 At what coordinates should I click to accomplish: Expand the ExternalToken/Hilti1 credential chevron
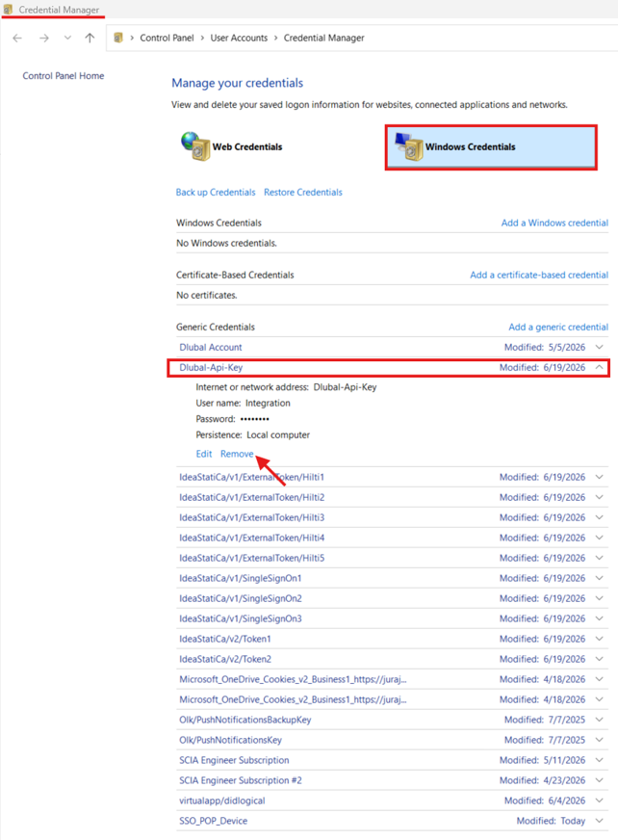click(600, 477)
